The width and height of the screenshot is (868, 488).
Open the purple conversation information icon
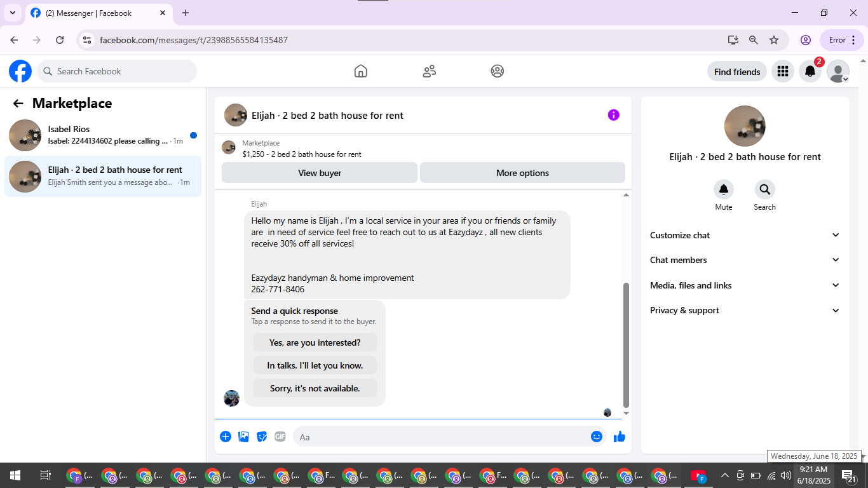(x=613, y=115)
